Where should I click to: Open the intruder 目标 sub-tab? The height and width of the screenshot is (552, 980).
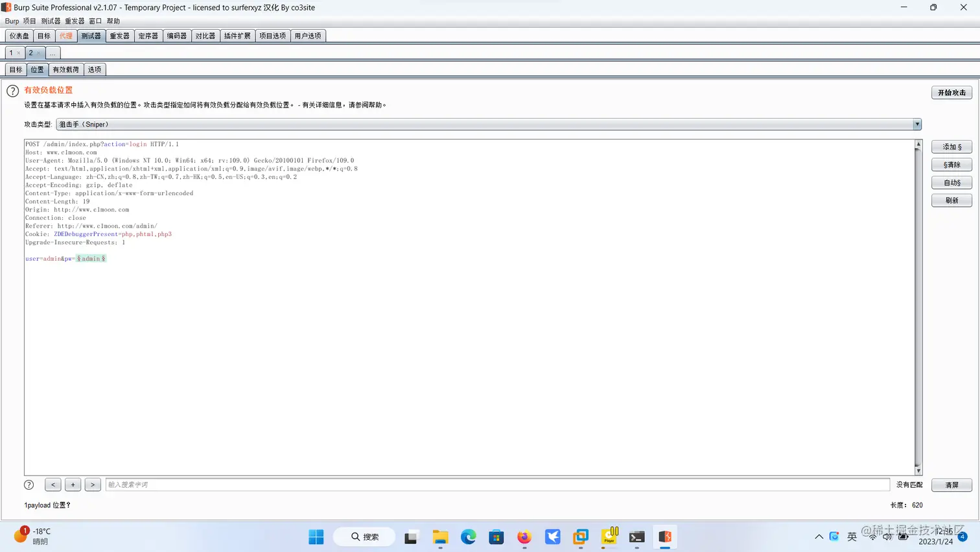click(16, 69)
